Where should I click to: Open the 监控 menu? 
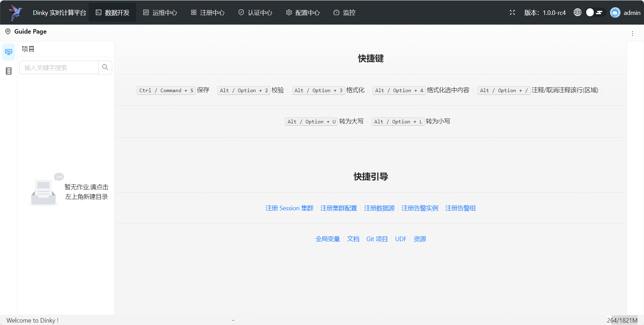pos(345,12)
